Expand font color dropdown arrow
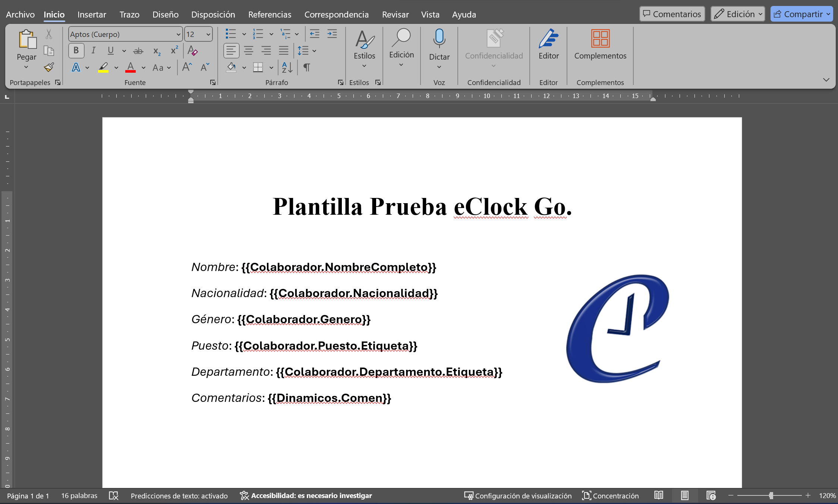Screen dimensions: 838x504 coord(144,67)
